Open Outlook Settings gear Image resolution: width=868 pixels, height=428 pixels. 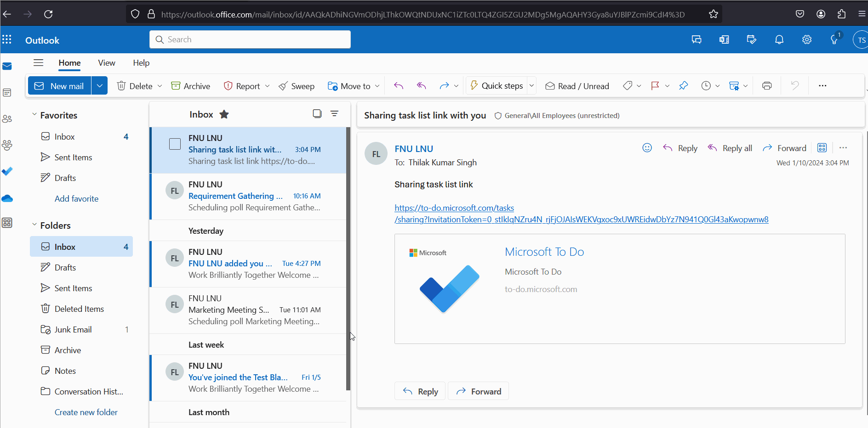(x=807, y=39)
